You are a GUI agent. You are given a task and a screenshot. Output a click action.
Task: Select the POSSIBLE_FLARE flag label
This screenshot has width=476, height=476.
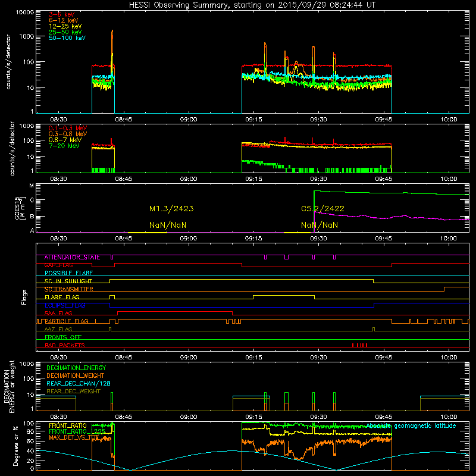(x=68, y=273)
